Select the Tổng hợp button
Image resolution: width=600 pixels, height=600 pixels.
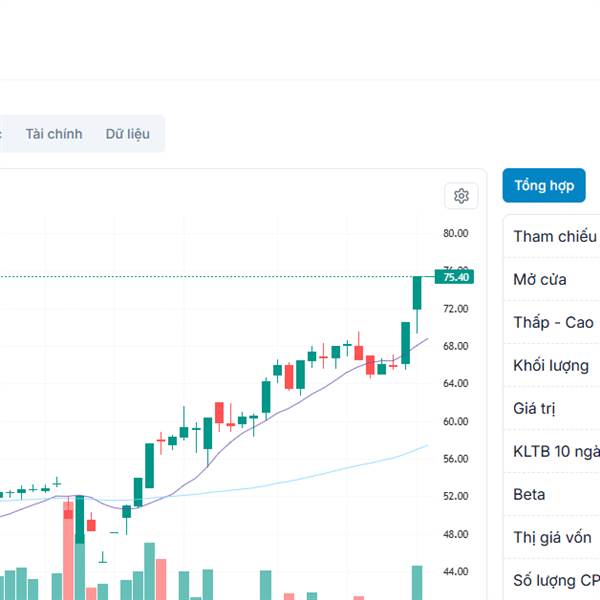click(x=544, y=185)
